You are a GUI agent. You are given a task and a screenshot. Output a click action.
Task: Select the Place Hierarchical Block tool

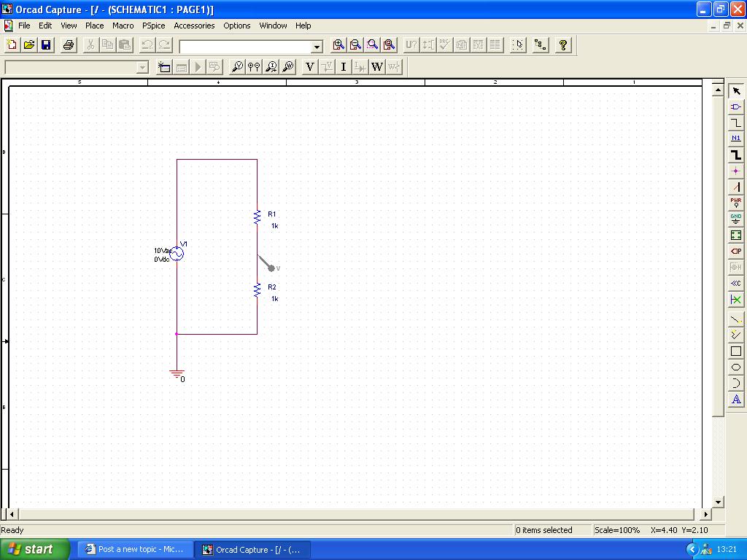pyautogui.click(x=736, y=236)
